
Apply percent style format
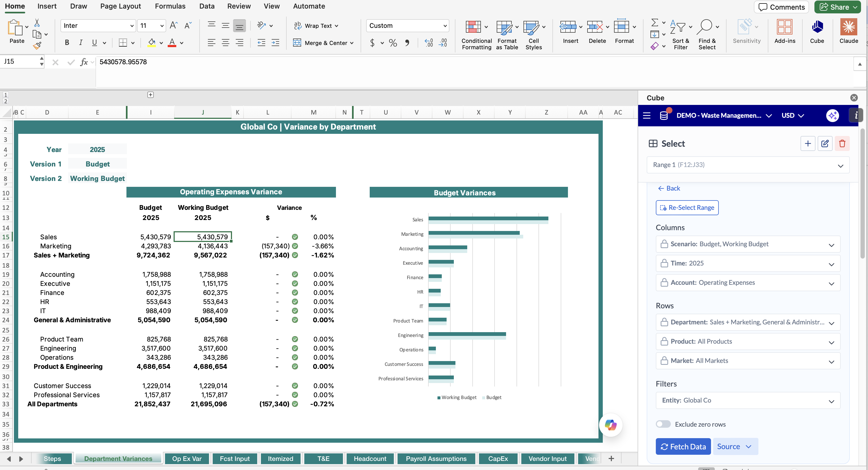pos(393,43)
